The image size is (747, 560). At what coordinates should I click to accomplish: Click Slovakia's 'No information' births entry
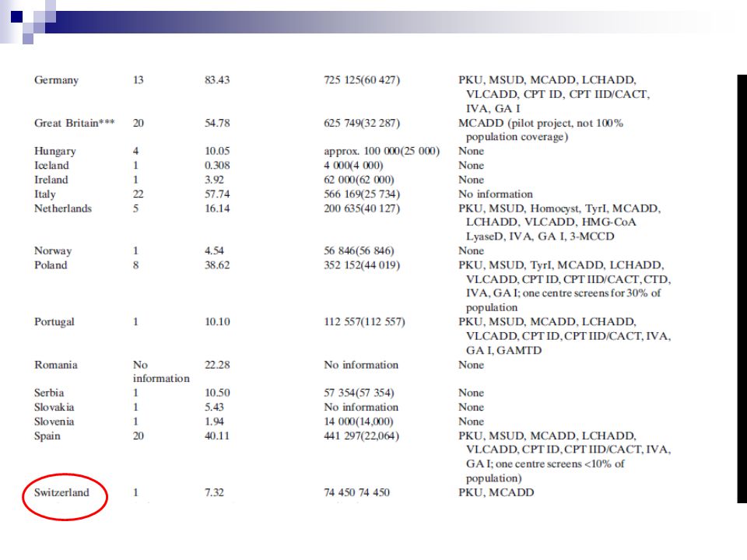pyautogui.click(x=361, y=407)
